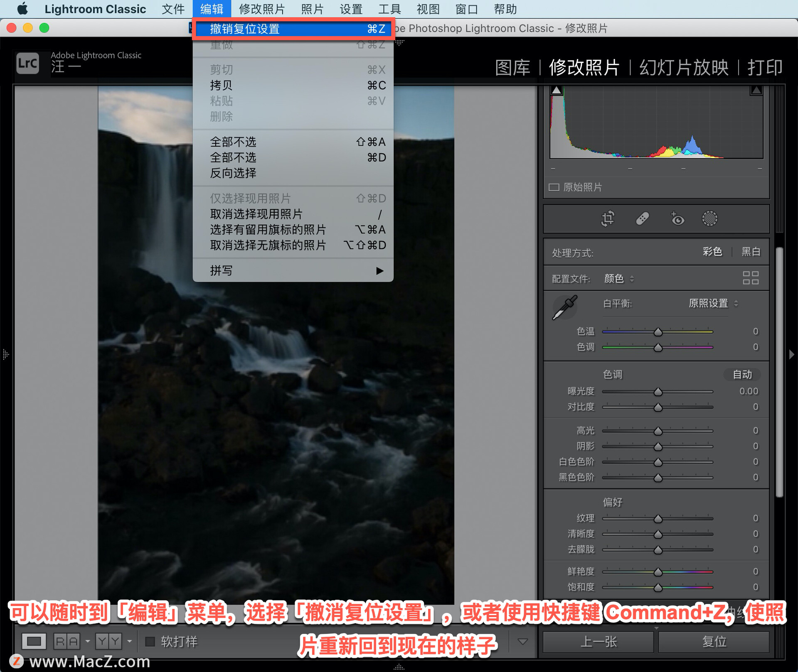Click the 自动 auto tone button
Image resolution: width=798 pixels, height=672 pixels.
[x=742, y=375]
